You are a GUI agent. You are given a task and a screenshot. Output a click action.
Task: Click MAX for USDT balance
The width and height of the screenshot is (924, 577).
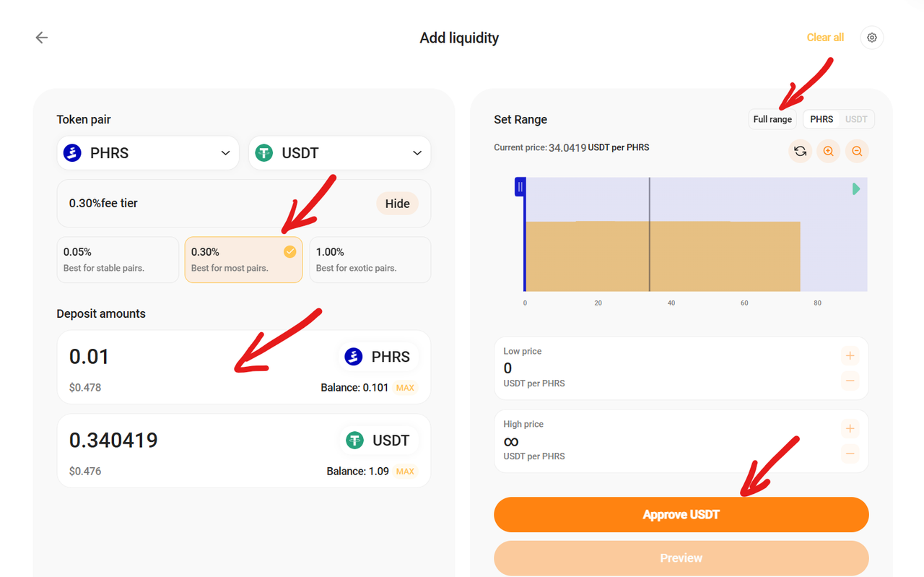pyautogui.click(x=405, y=472)
